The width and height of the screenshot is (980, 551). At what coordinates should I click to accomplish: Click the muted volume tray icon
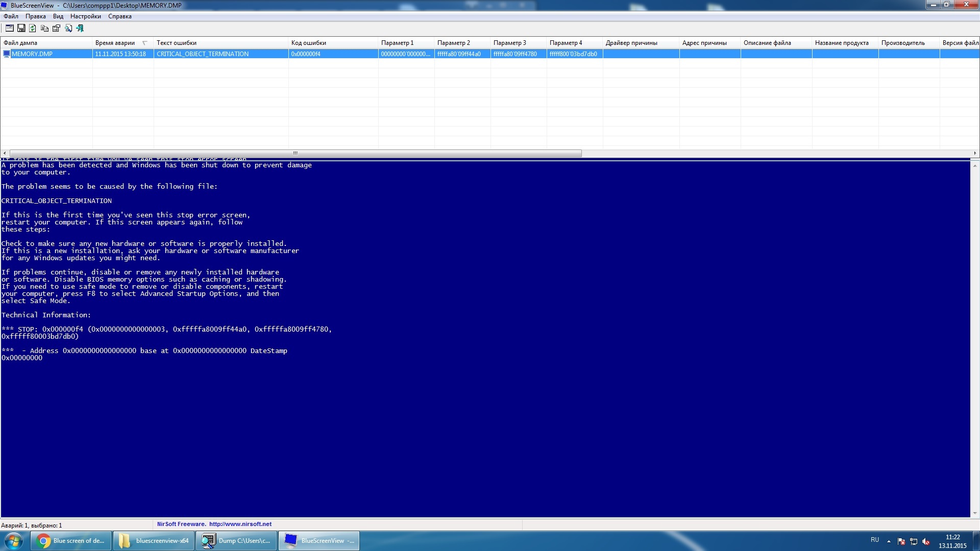click(x=926, y=541)
